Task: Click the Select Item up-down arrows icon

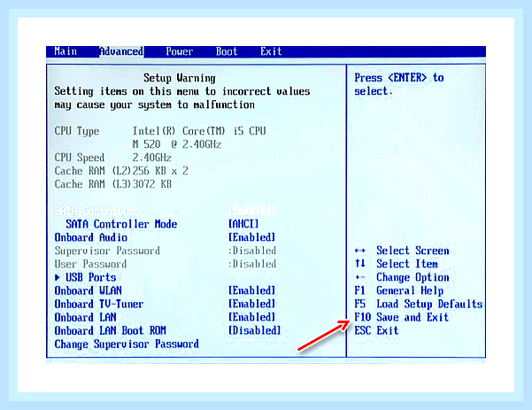Action: point(360,263)
